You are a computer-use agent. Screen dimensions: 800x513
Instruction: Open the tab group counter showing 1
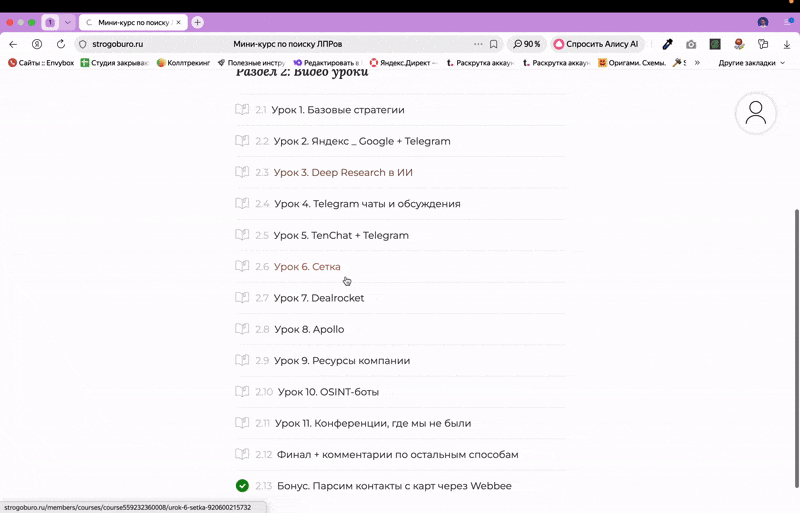[50, 22]
